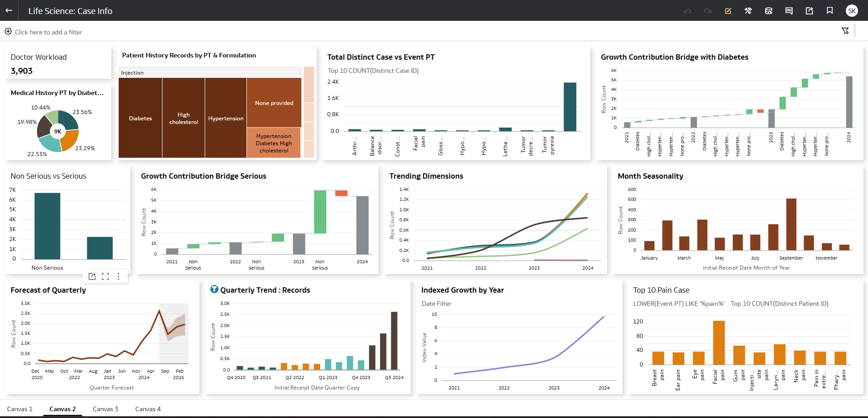
Task: Open the SK user profile avatar
Action: 852,11
